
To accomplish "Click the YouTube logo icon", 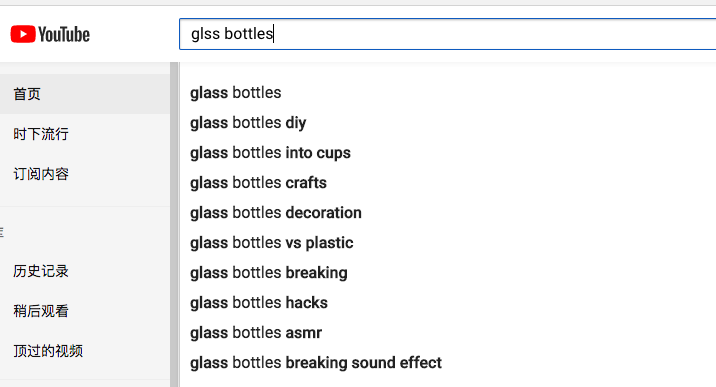I will 23,34.
